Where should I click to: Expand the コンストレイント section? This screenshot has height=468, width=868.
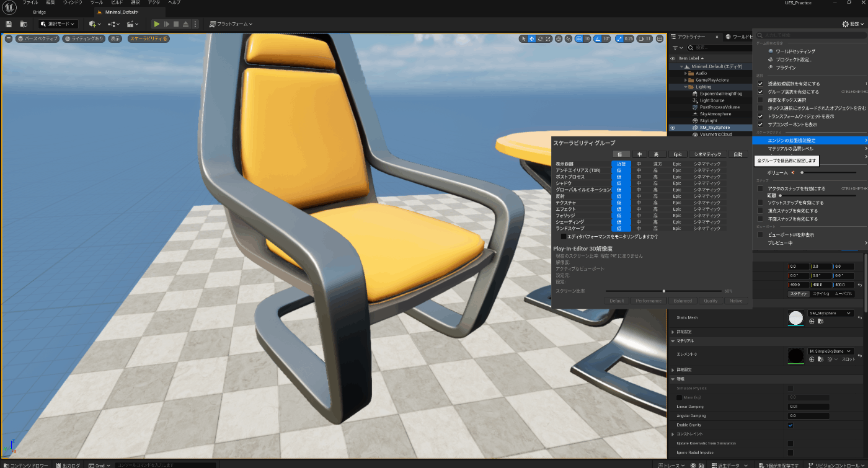pos(673,434)
